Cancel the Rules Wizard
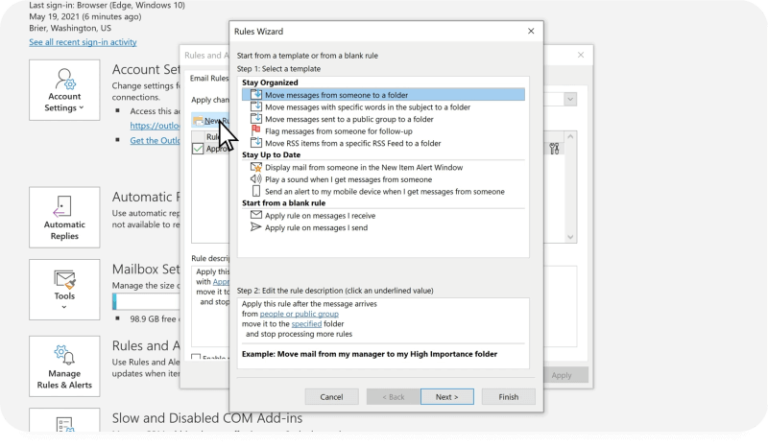The height and width of the screenshot is (447, 768). tap(331, 397)
